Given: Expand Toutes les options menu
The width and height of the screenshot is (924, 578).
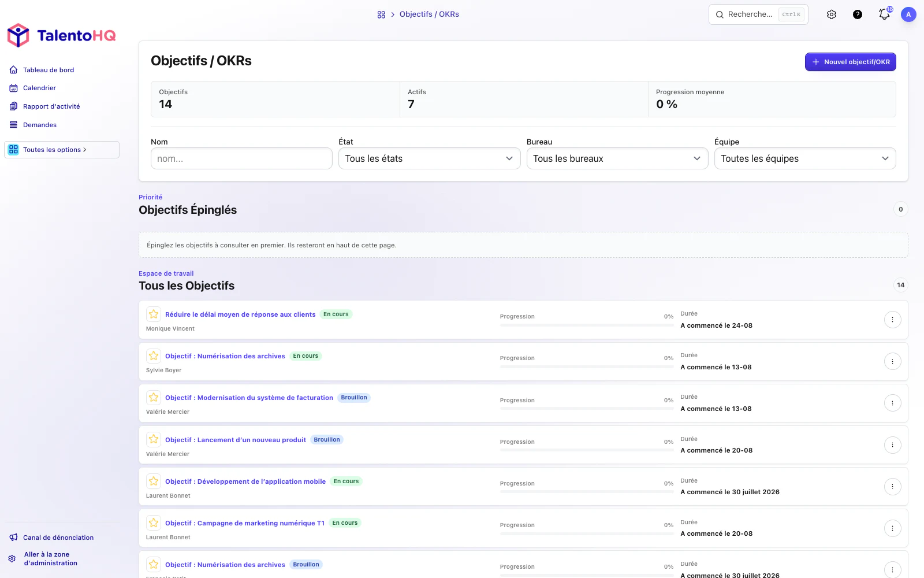Looking at the screenshot, I should coord(62,150).
